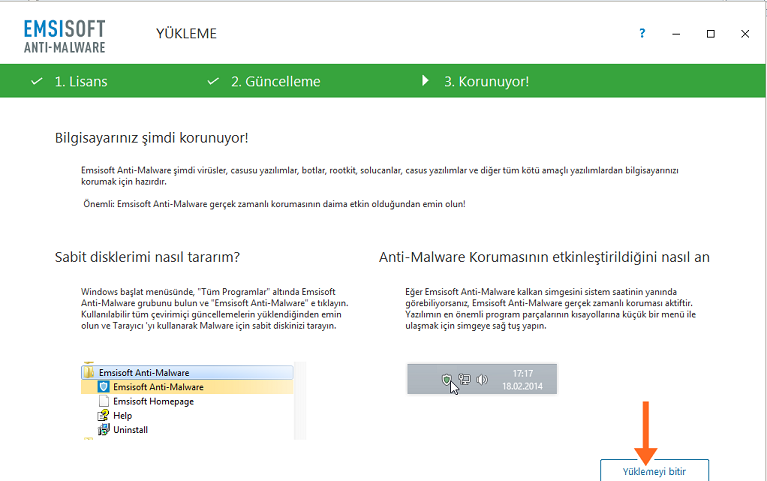Click the heading Sabit disklerimi nasıl tararım?

[x=147, y=257]
